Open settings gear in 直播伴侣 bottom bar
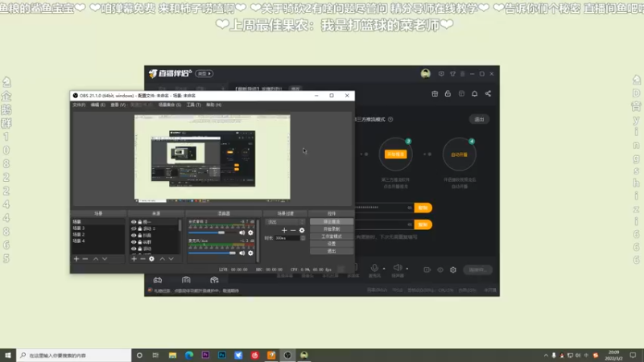This screenshot has width=644, height=362. [x=453, y=269]
